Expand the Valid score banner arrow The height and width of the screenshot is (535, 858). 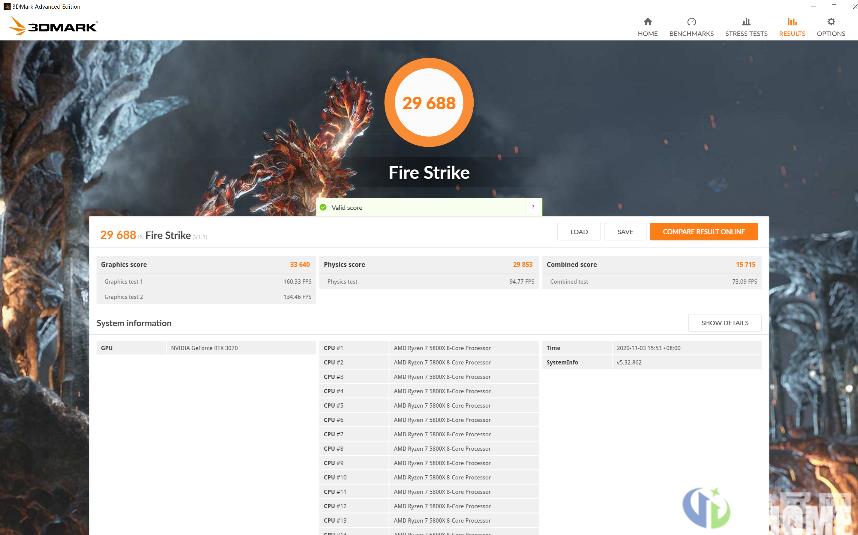tap(533, 207)
